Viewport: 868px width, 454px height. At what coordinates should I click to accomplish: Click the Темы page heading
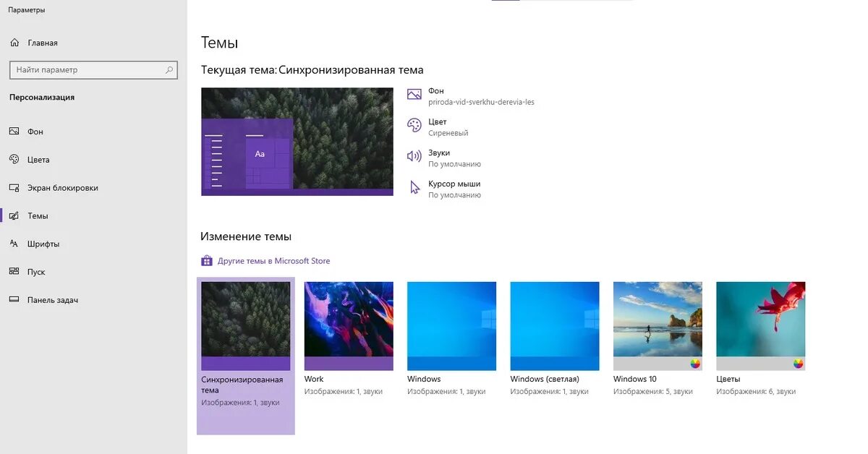pos(219,43)
